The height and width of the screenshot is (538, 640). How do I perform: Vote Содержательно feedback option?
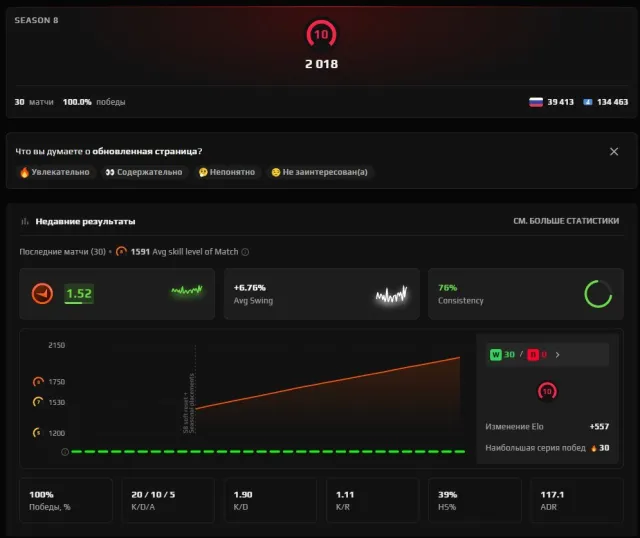click(144, 172)
